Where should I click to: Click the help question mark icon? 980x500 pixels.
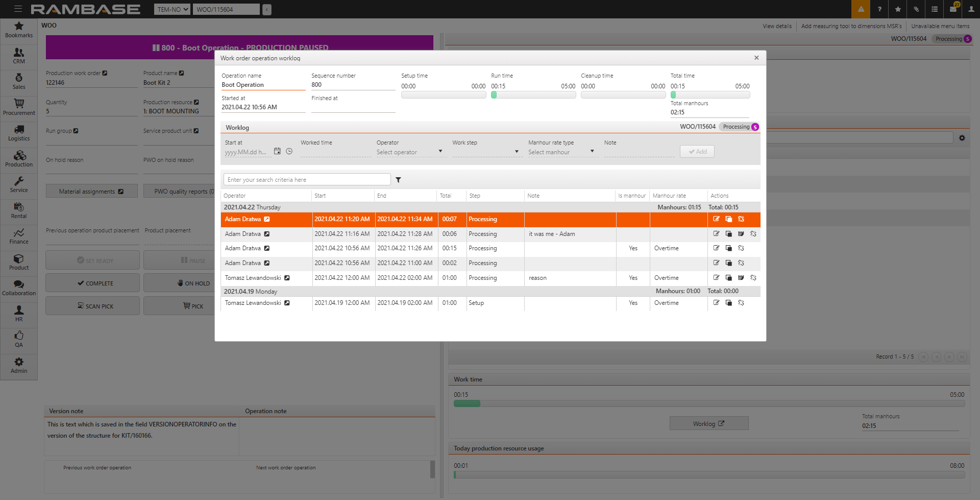(879, 9)
